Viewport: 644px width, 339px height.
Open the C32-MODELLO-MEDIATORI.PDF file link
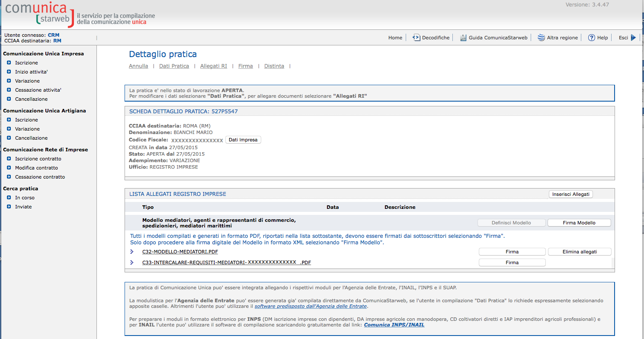180,252
